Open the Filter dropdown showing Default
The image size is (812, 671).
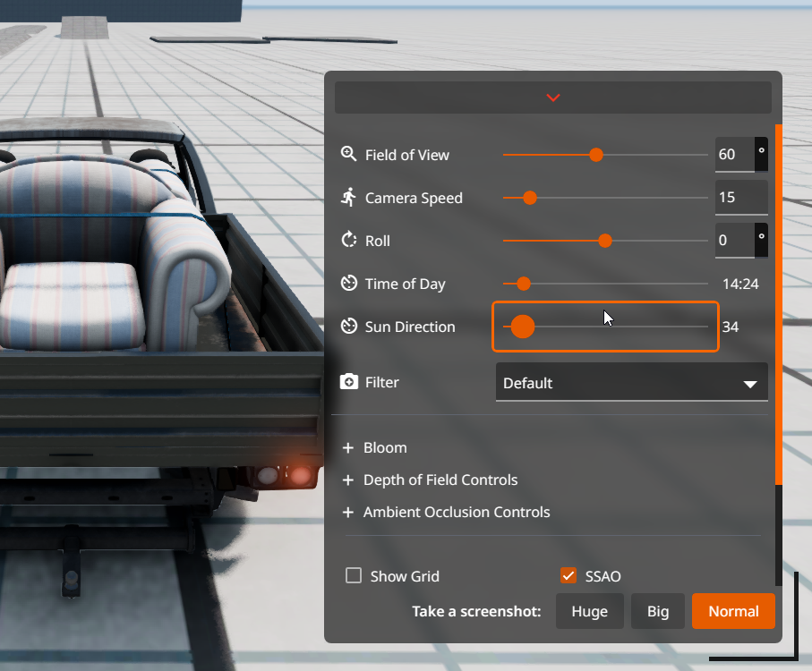pyautogui.click(x=631, y=382)
